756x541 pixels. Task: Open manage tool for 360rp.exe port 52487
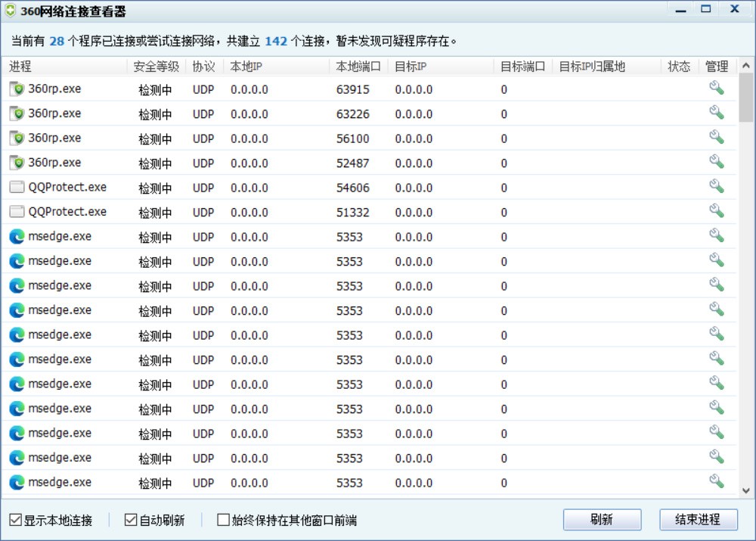click(x=717, y=162)
